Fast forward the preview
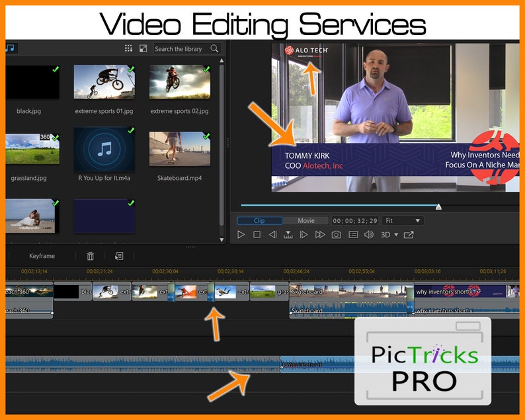525x420 pixels. click(320, 235)
